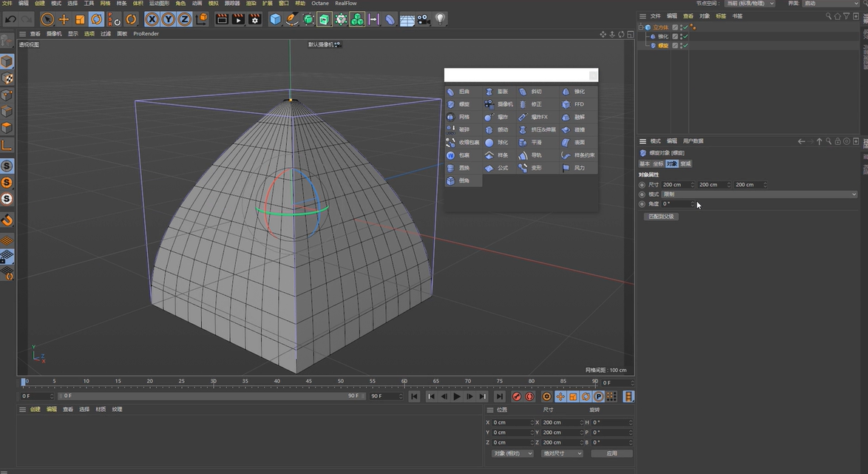The height and width of the screenshot is (474, 868).
Task: Click 角度 value field
Action: 678,204
